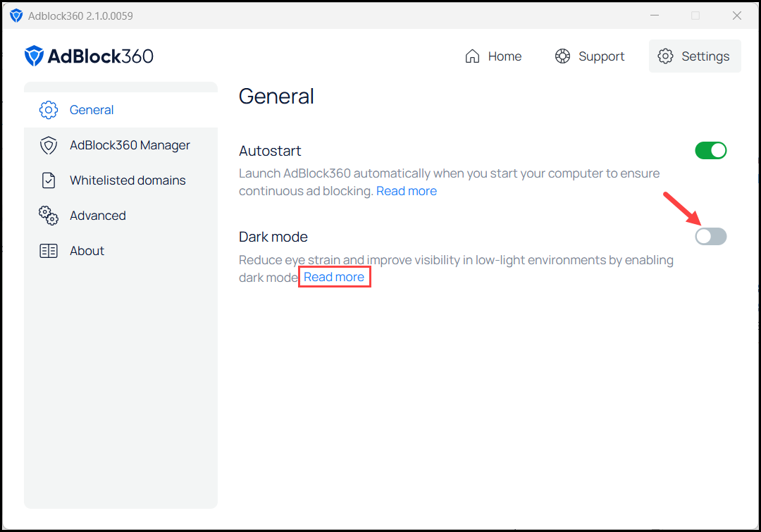Click the Dark mode setting title
761x532 pixels.
coord(273,237)
